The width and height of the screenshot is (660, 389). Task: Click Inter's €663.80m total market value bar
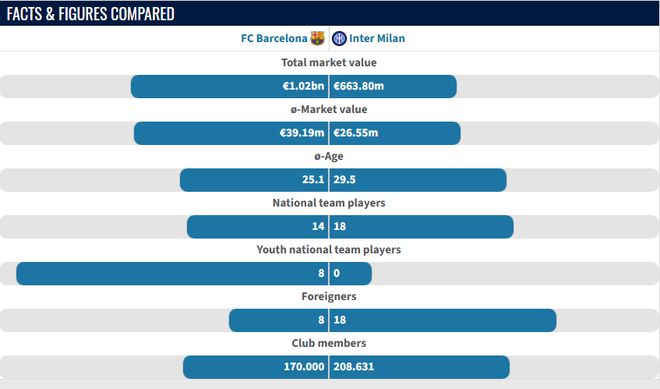[x=393, y=86]
